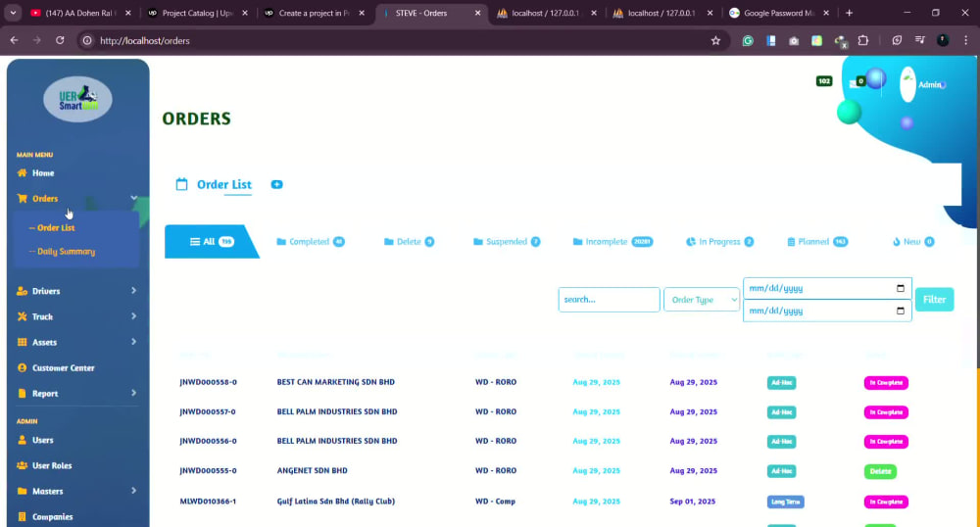Click Delete status badge for JNWD000555-0
Viewport: 980px width, 527px height.
(880, 471)
